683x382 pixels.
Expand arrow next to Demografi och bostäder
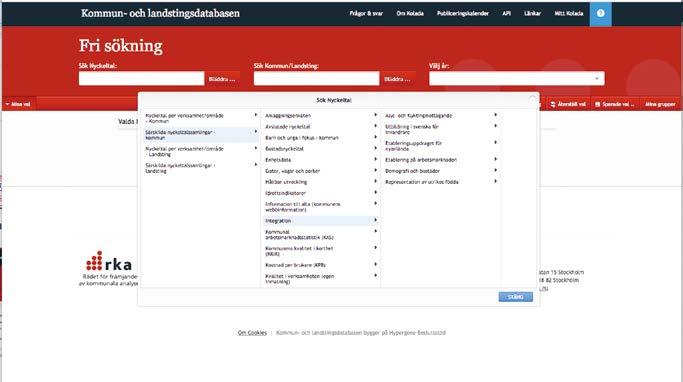(496, 170)
